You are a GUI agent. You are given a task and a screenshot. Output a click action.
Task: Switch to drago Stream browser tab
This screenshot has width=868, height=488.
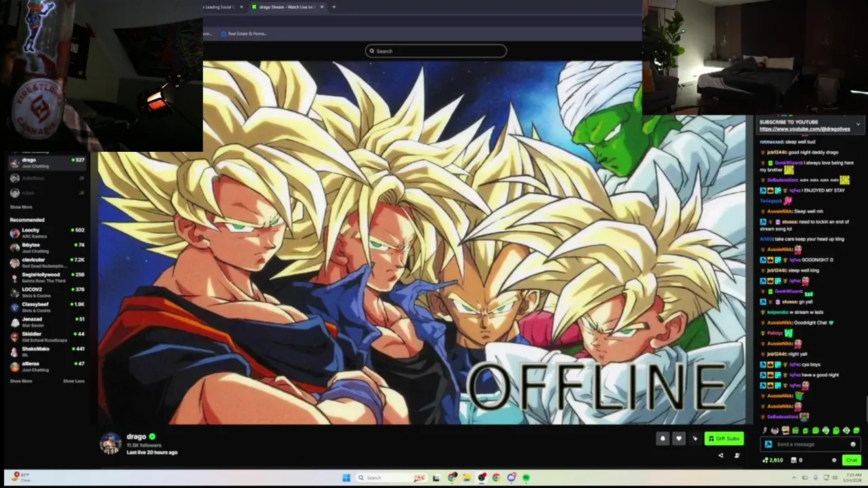pyautogui.click(x=288, y=7)
